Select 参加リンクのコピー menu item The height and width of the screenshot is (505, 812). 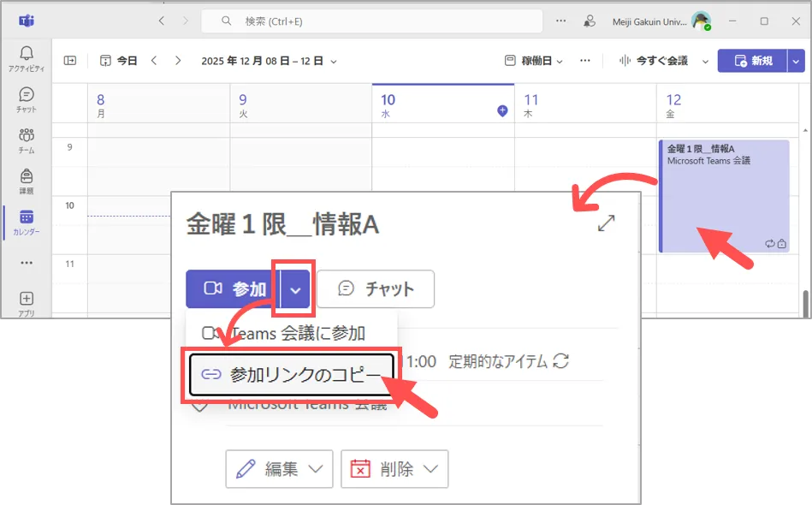(x=291, y=375)
